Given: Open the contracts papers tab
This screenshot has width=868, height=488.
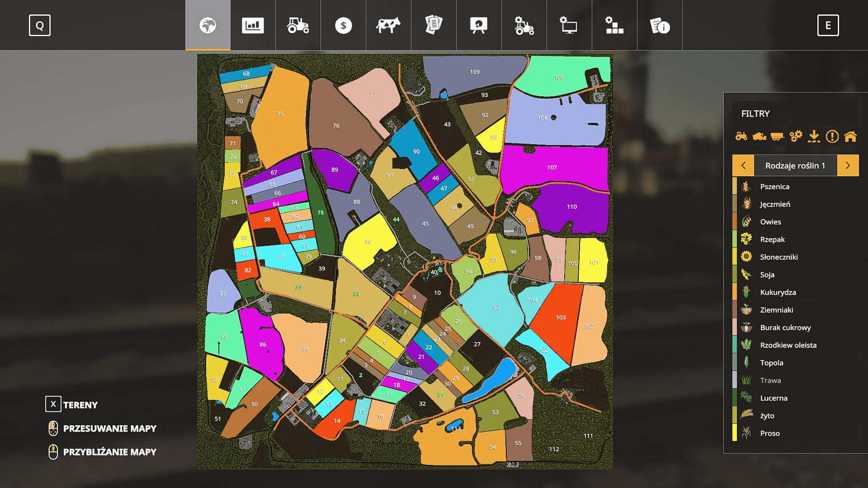Looking at the screenshot, I should click(434, 25).
